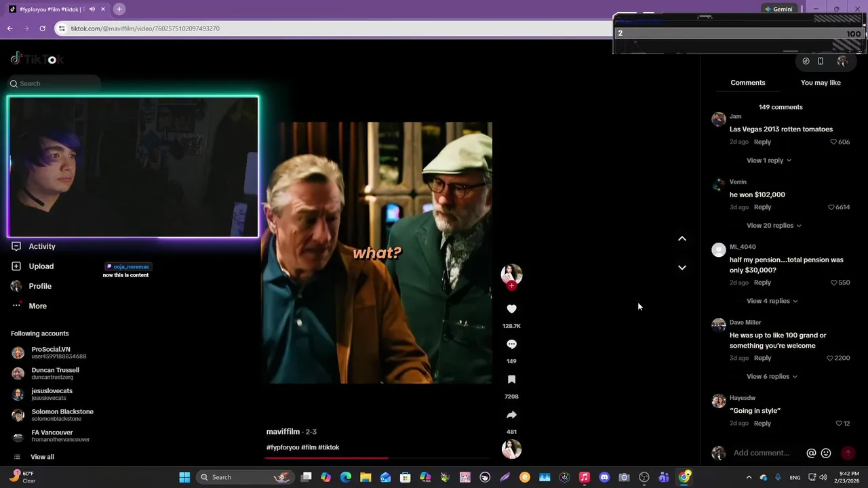Viewport: 868px width, 488px height.
Task: Like Jam's comment with 606 likes
Action: pyautogui.click(x=833, y=142)
